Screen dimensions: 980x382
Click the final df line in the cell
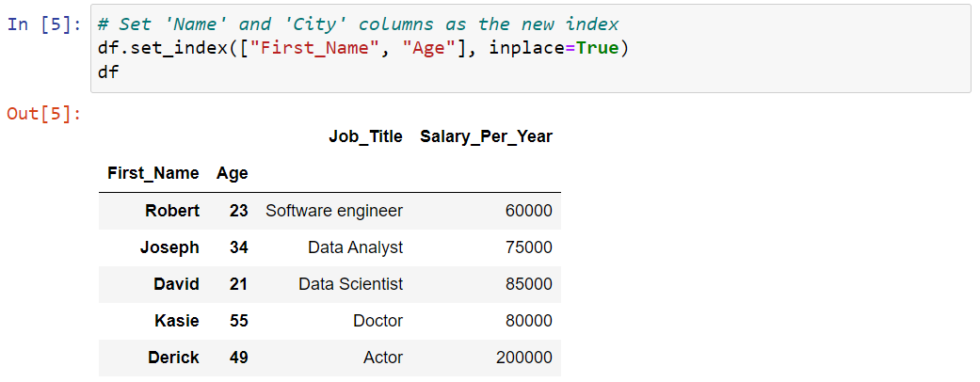(x=108, y=72)
